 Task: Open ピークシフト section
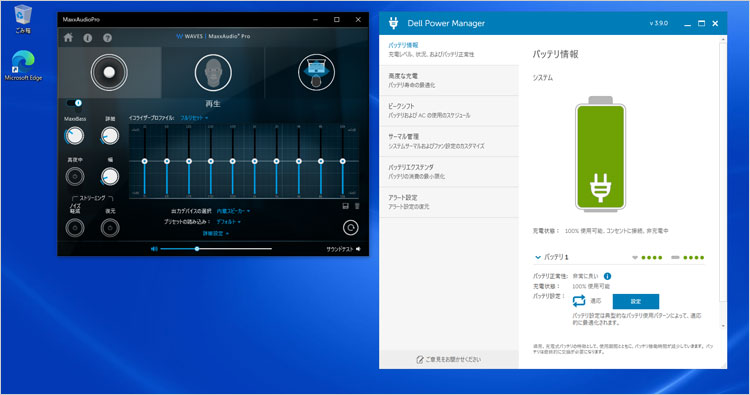click(449, 111)
